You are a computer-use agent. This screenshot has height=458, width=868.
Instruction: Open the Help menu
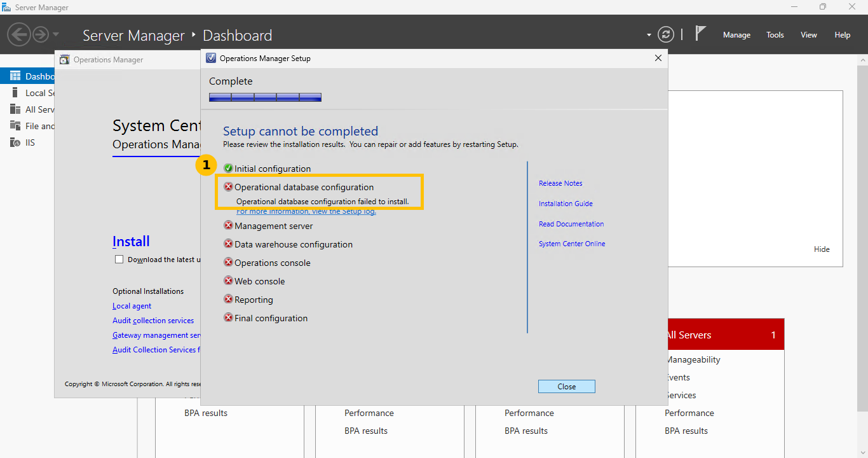(843, 35)
